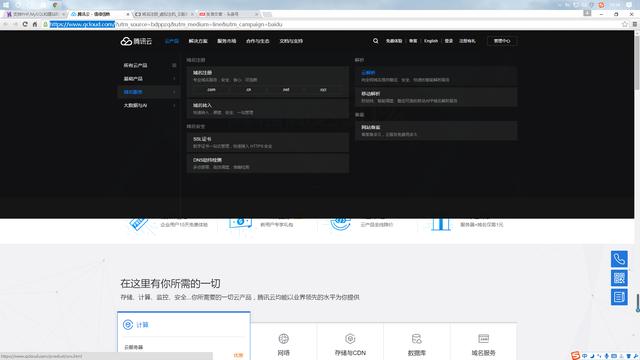The image size is (640, 360).
Task: Open the SSL证书 product entry
Action: click(268, 142)
